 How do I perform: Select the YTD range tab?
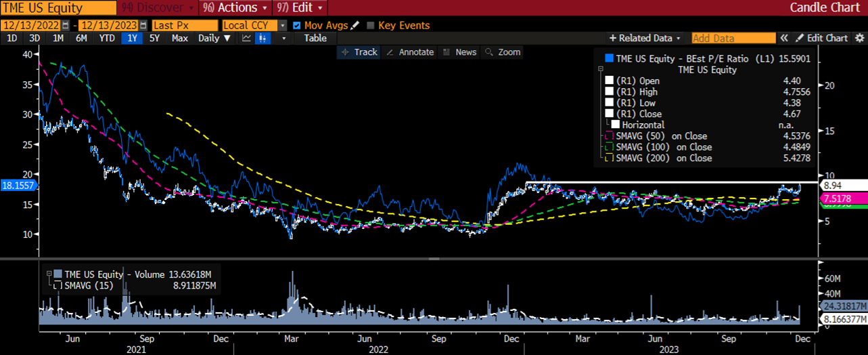tap(107, 38)
